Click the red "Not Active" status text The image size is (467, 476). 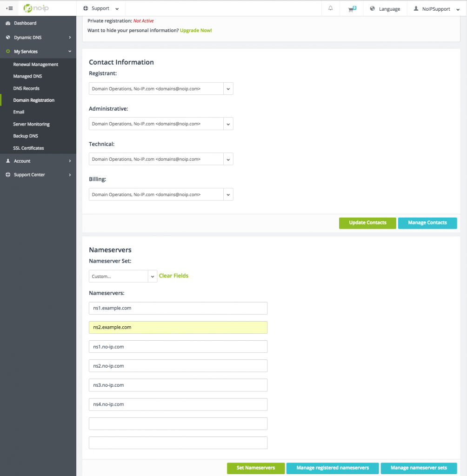(143, 21)
